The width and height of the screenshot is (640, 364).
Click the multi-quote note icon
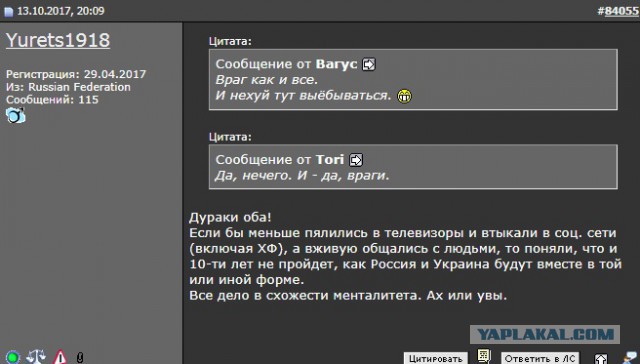click(484, 356)
